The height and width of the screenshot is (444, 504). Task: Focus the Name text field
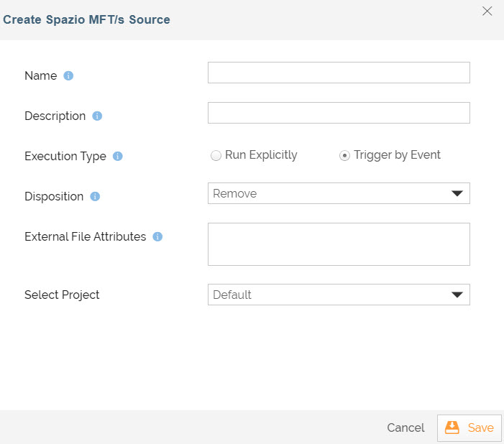coord(339,73)
